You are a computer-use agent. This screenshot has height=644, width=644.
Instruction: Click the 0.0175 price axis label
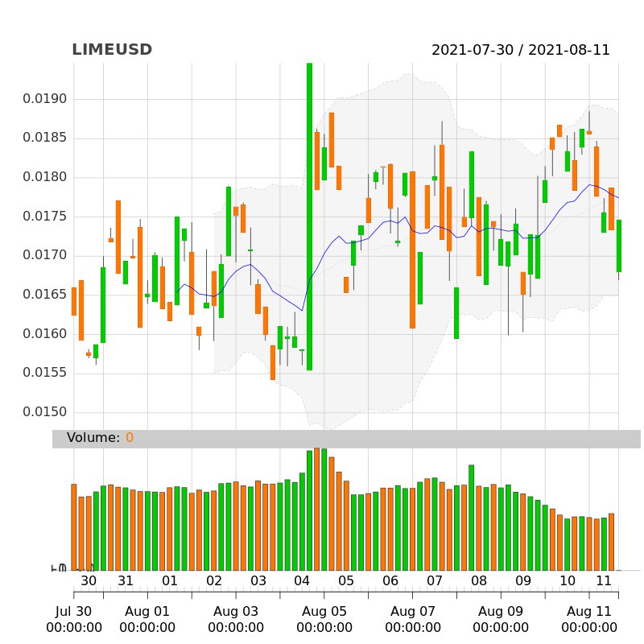(44, 217)
